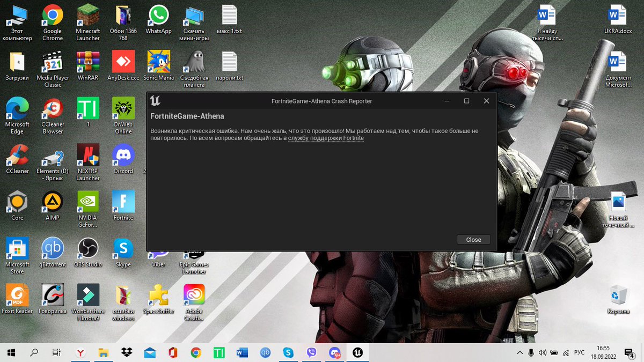644x362 pixels.
Task: Select qBittorrent desktop icon
Action: 53,253
